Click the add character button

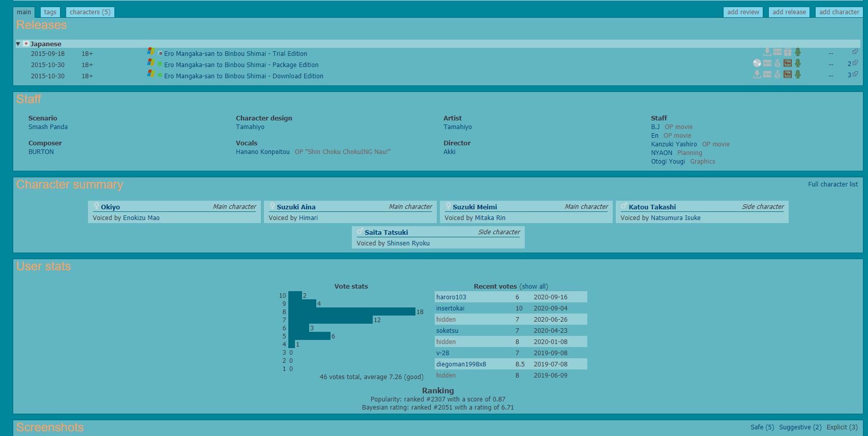tap(839, 12)
